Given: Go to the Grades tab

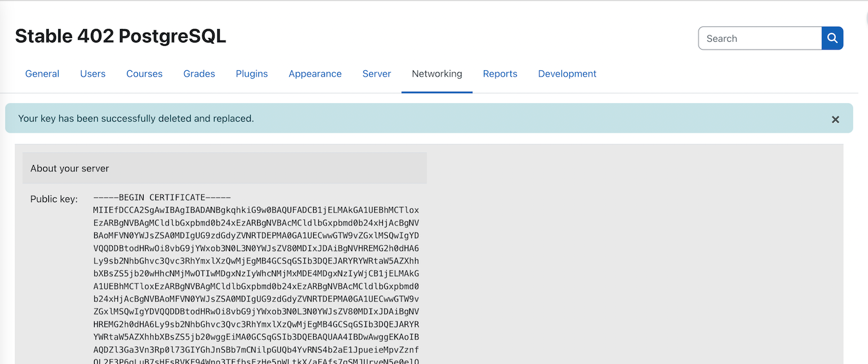Looking at the screenshot, I should pos(199,73).
